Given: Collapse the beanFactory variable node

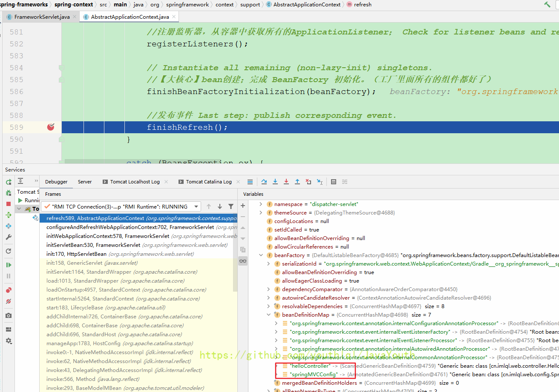Looking at the screenshot, I should [262, 255].
